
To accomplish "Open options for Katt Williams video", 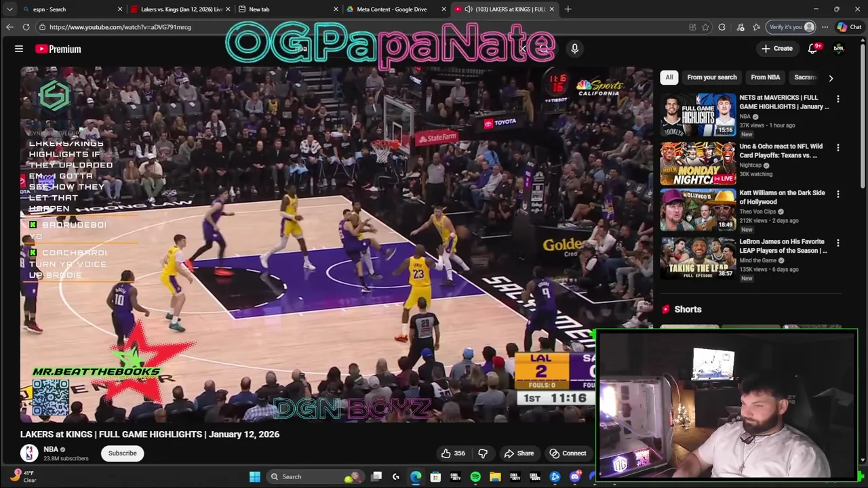I will point(837,194).
